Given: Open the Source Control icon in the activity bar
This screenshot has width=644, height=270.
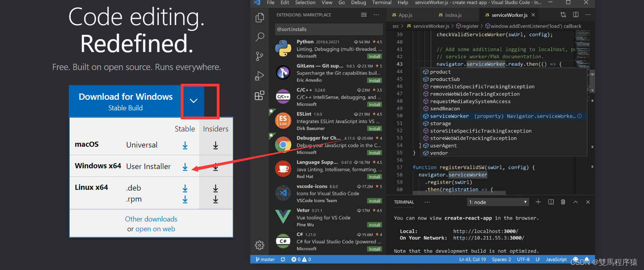Looking at the screenshot, I should point(259,56).
